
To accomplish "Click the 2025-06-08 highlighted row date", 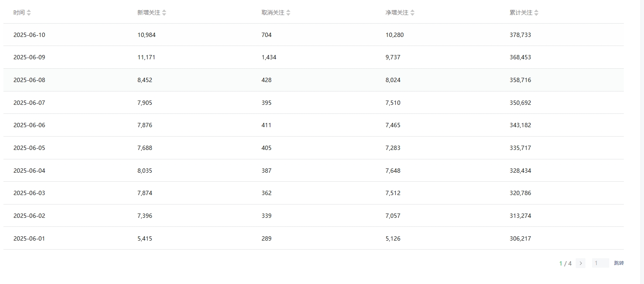I will pyautogui.click(x=29, y=80).
